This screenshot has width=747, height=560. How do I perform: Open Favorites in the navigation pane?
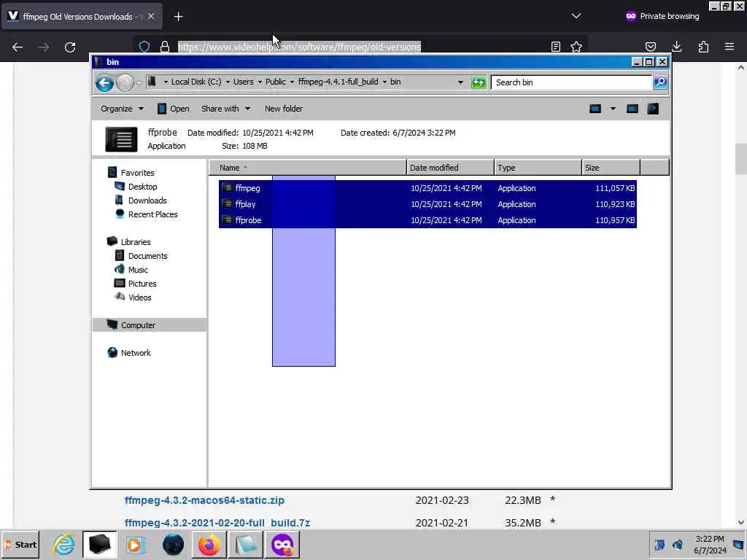[137, 173]
